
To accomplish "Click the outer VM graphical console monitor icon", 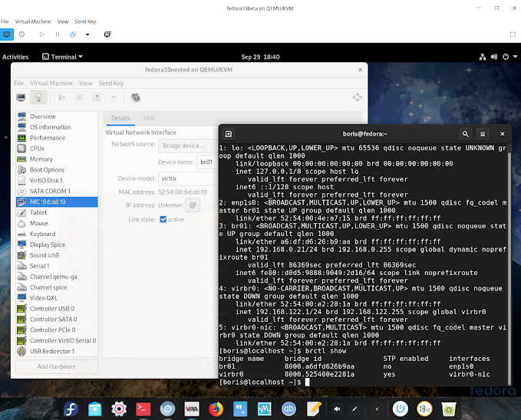I will coord(7,34).
